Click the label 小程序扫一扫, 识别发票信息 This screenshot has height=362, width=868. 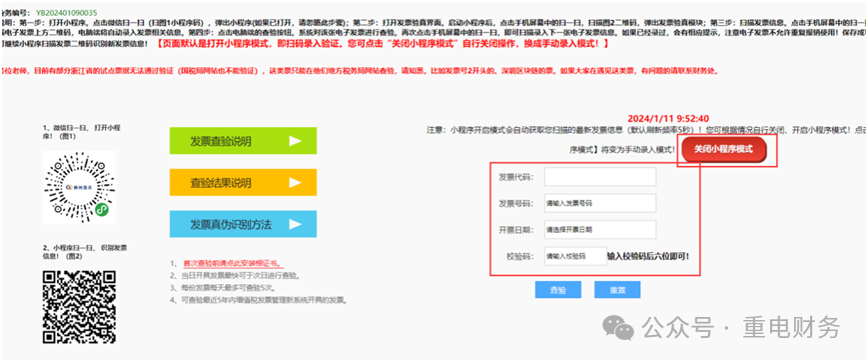tap(84, 252)
